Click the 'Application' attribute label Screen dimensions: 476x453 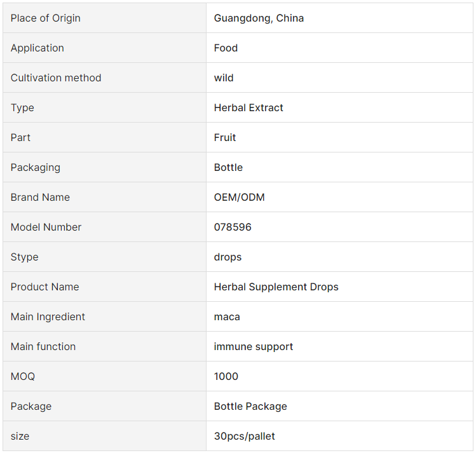click(37, 48)
